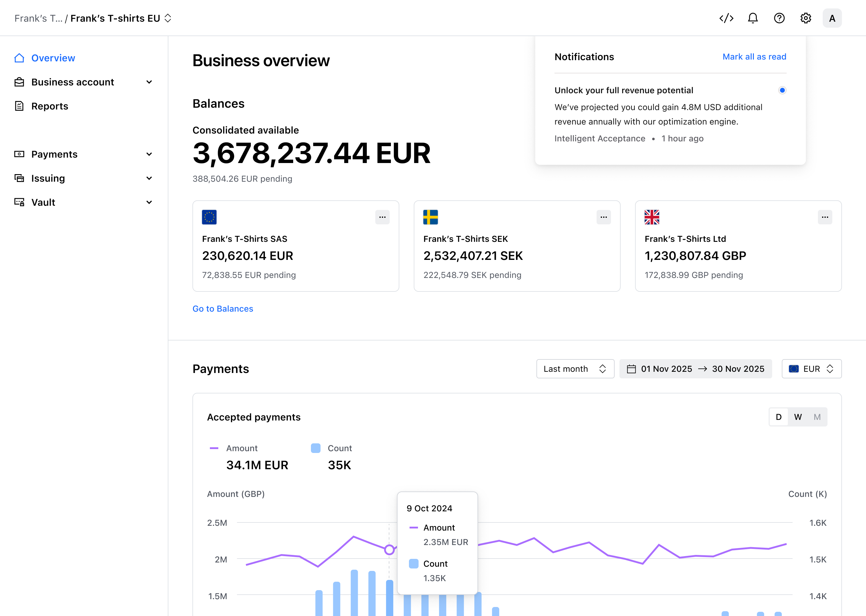This screenshot has width=866, height=616.
Task: Open the Last month period dropdown
Action: coord(575,369)
